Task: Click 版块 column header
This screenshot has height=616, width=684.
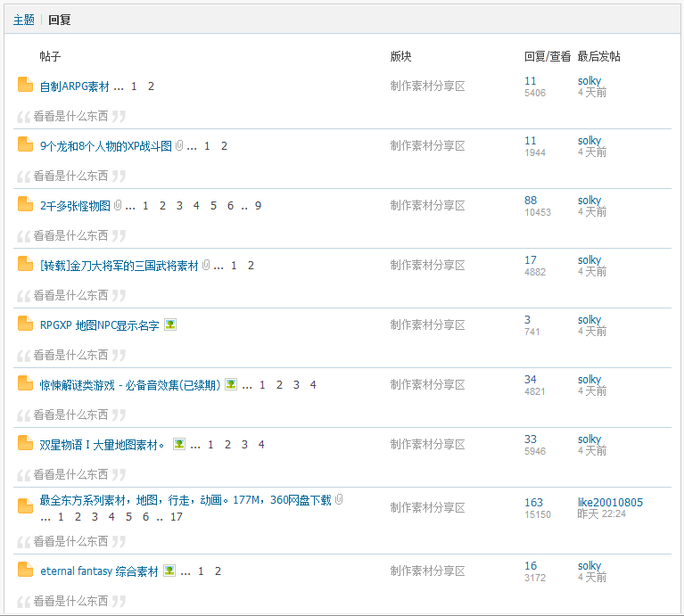Action: click(x=401, y=56)
